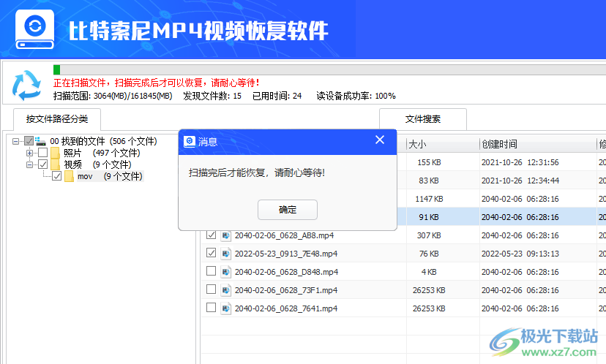The image size is (606, 364).
Task: Click the dialog title icon next to 消息
Action: pyautogui.click(x=190, y=142)
